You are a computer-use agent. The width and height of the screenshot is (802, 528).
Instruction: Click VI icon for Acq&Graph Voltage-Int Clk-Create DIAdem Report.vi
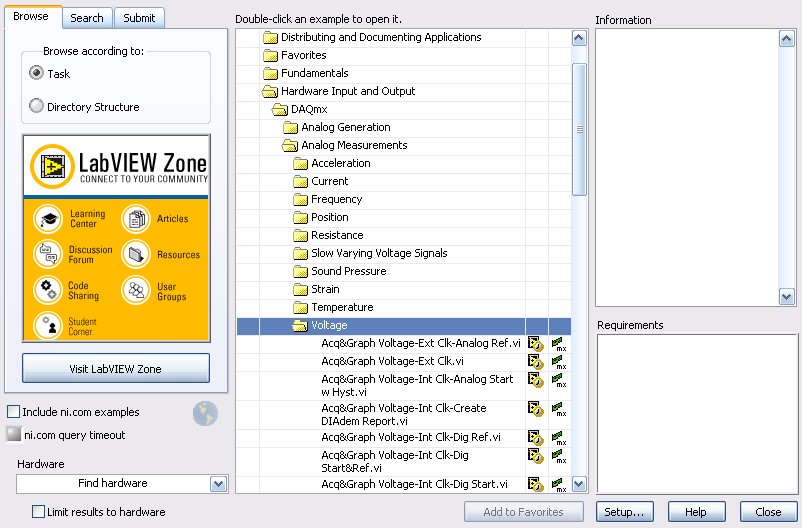pos(536,409)
